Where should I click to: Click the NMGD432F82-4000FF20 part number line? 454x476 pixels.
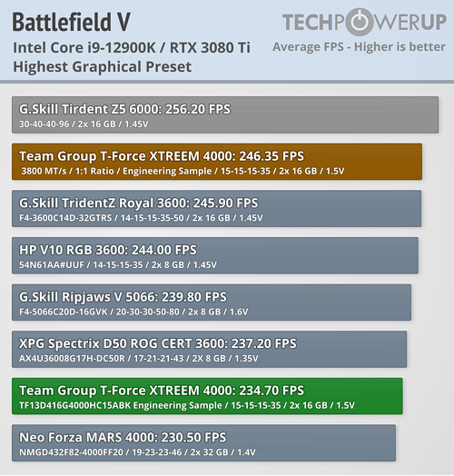pyautogui.click(x=137, y=452)
